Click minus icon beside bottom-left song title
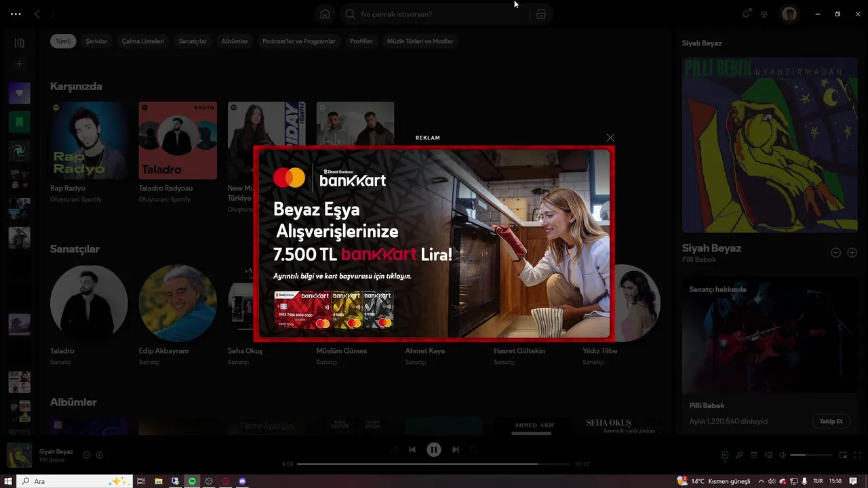The height and width of the screenshot is (488, 868). point(87,455)
